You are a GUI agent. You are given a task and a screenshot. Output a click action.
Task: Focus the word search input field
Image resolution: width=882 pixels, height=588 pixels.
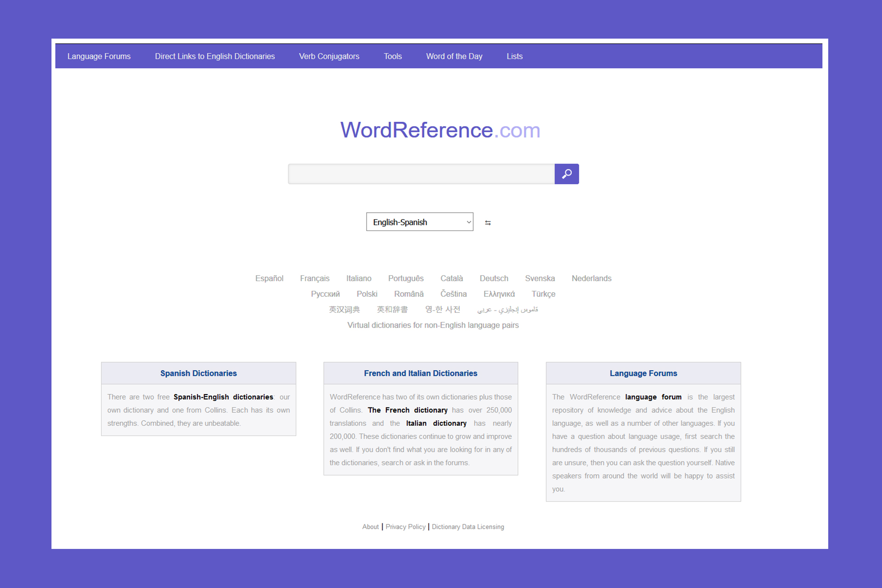tap(421, 174)
